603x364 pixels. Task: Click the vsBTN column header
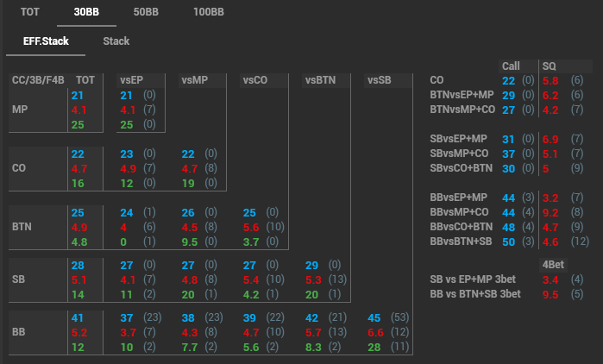(x=320, y=80)
